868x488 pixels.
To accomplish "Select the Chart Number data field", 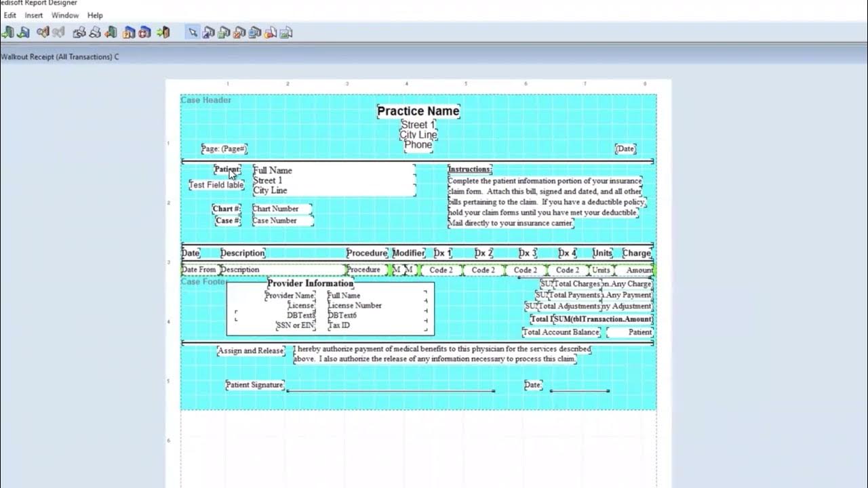I will (282, 209).
